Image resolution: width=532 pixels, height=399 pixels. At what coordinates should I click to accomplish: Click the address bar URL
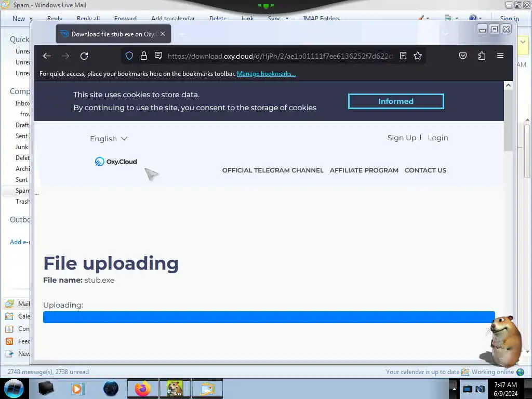[280, 56]
